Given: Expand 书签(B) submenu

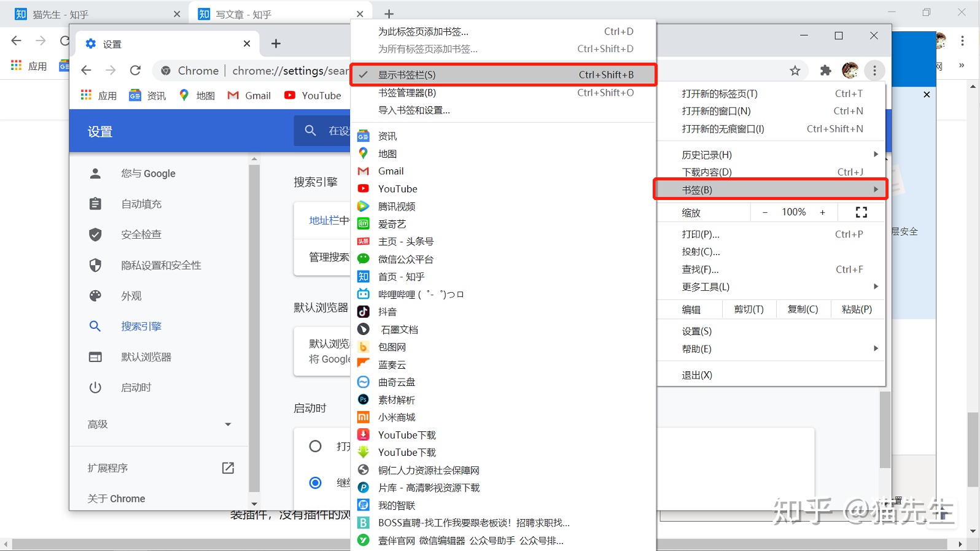Looking at the screenshot, I should [771, 190].
